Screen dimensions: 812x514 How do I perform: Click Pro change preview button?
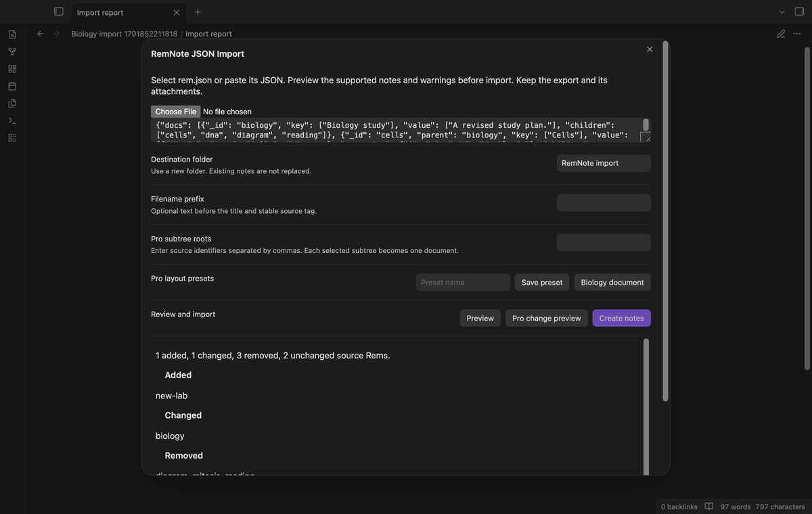pyautogui.click(x=547, y=318)
